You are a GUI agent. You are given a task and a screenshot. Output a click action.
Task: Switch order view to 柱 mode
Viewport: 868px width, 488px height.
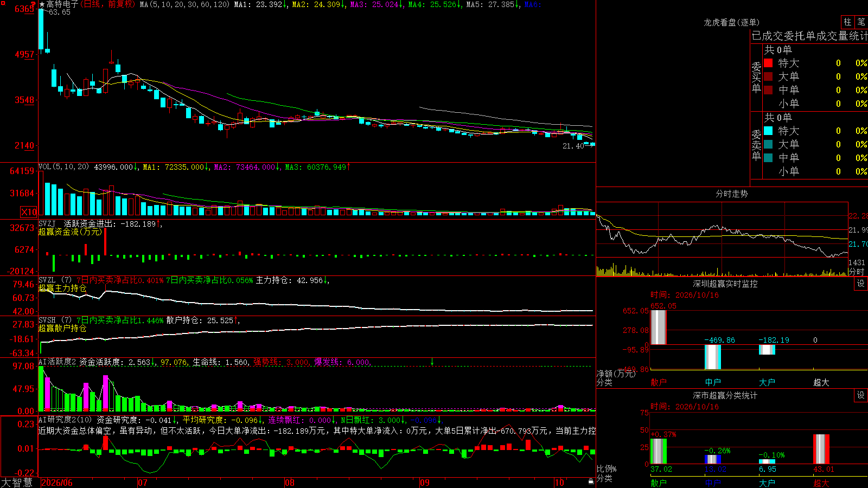coord(847,22)
